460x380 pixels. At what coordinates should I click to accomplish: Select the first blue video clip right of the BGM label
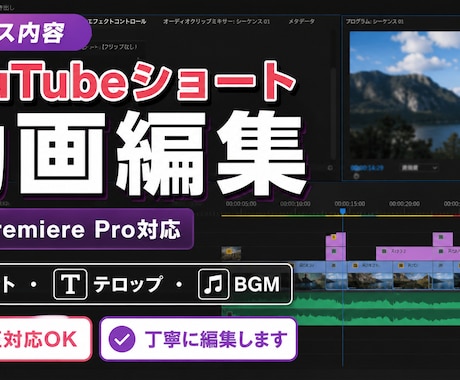point(309,275)
